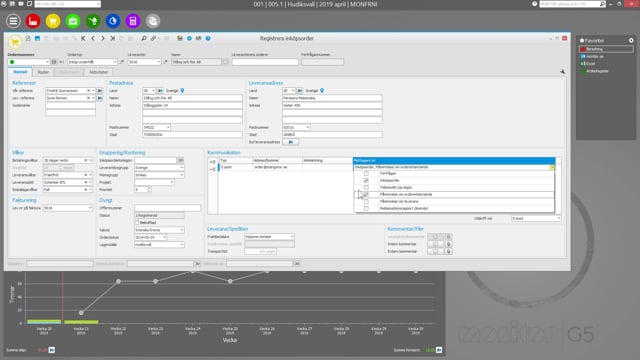Add a new Kommunikation row with plus

pyautogui.click(x=212, y=162)
